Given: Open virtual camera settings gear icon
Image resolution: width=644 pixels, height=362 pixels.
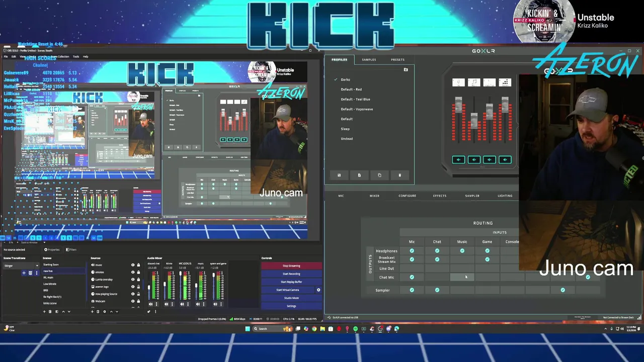Looking at the screenshot, I should click(x=318, y=290).
